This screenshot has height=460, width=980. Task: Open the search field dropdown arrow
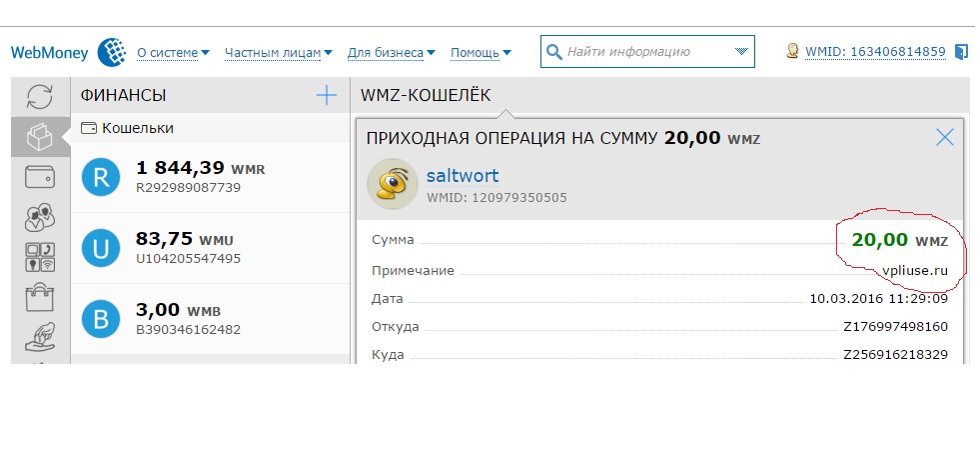click(741, 51)
